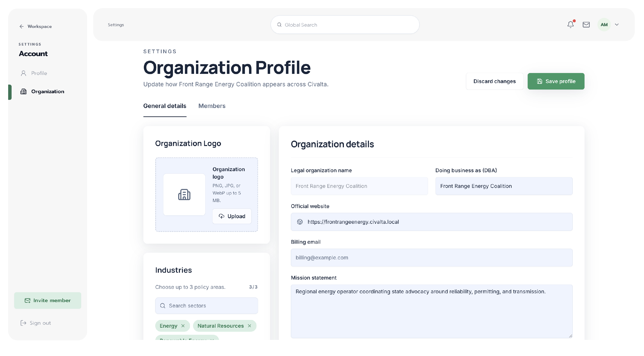Remove the Natural Resources tag
The width and height of the screenshot is (644, 356).
249,326
